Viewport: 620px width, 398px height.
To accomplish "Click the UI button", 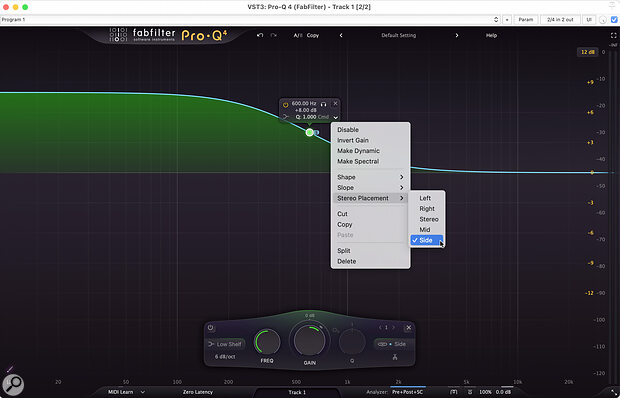I will (x=589, y=19).
